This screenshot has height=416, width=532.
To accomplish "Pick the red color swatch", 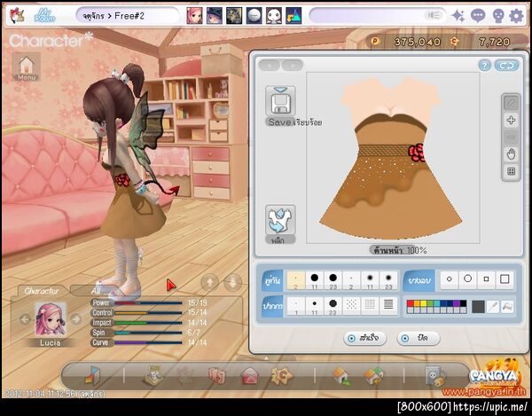I will pyautogui.click(x=411, y=303).
